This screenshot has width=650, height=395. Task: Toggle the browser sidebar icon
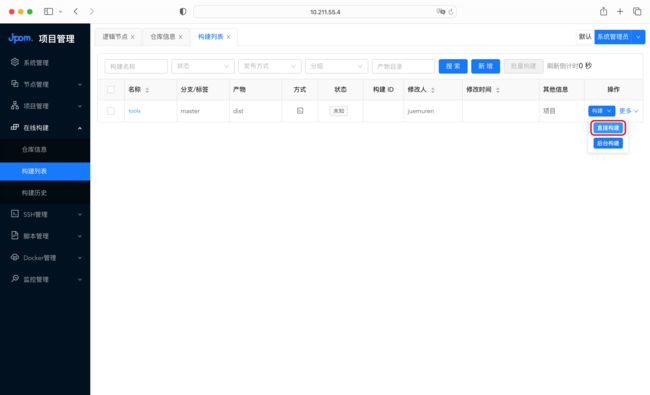(49, 12)
